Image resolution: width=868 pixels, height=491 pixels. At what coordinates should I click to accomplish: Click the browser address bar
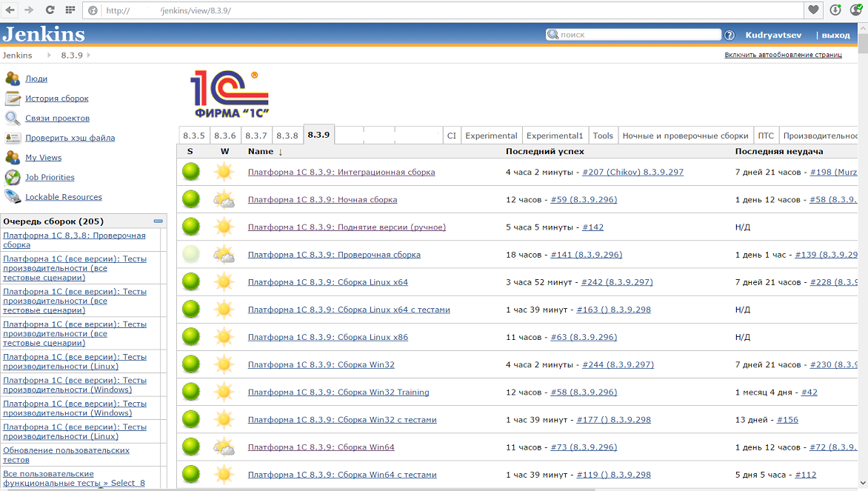coord(443,10)
